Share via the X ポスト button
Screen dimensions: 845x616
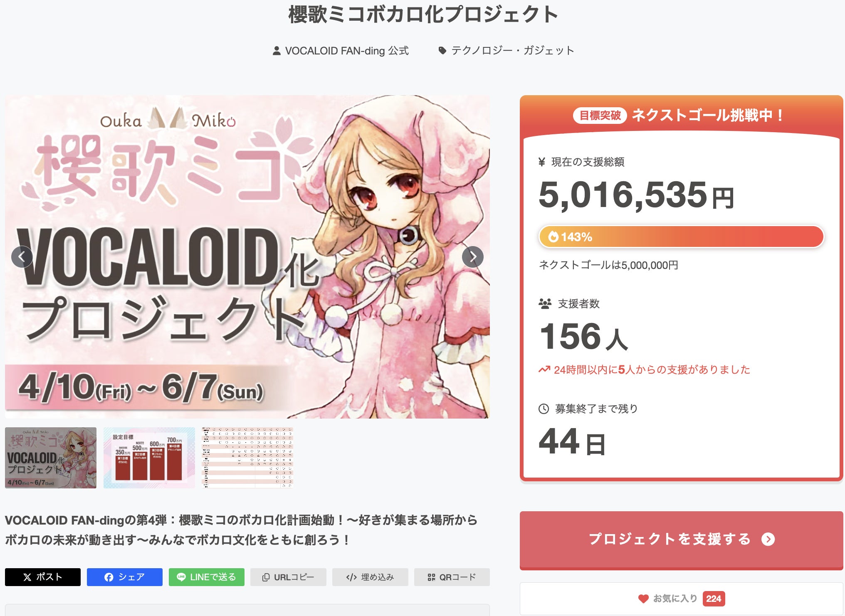pos(43,577)
